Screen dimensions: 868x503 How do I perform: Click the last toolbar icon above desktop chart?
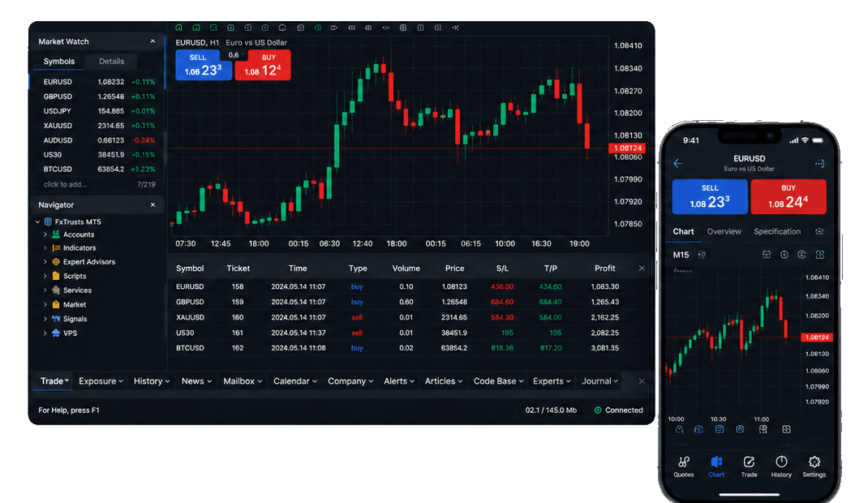455,27
